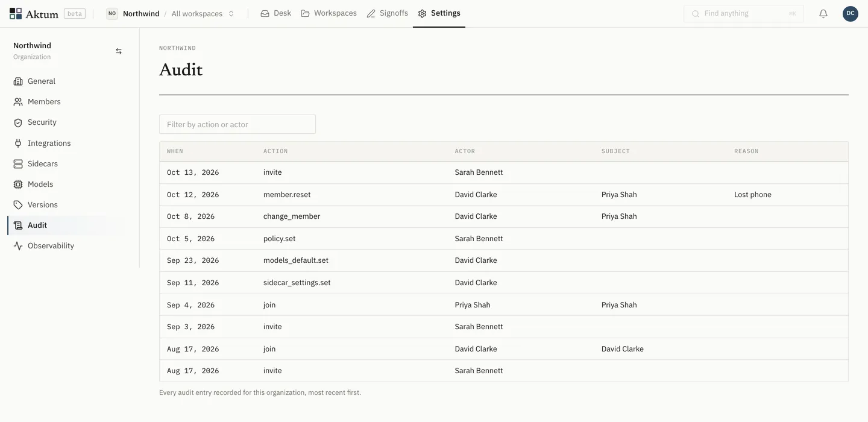The width and height of the screenshot is (868, 422).
Task: Click the models_default.set action cell
Action: 296,260
